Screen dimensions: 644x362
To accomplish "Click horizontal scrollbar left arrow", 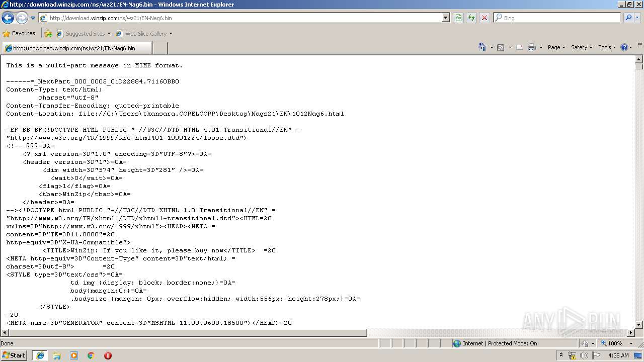I will click(5, 333).
